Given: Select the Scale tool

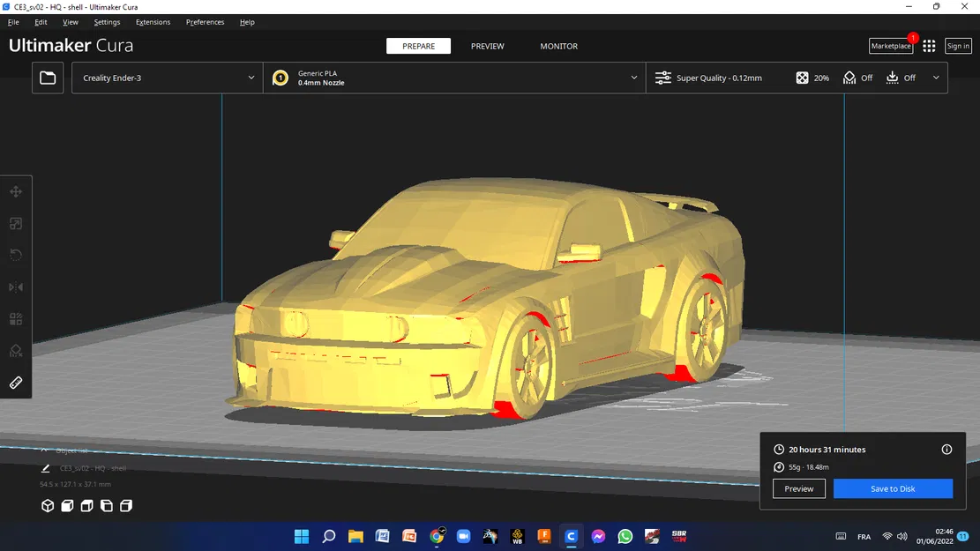Looking at the screenshot, I should [x=15, y=223].
